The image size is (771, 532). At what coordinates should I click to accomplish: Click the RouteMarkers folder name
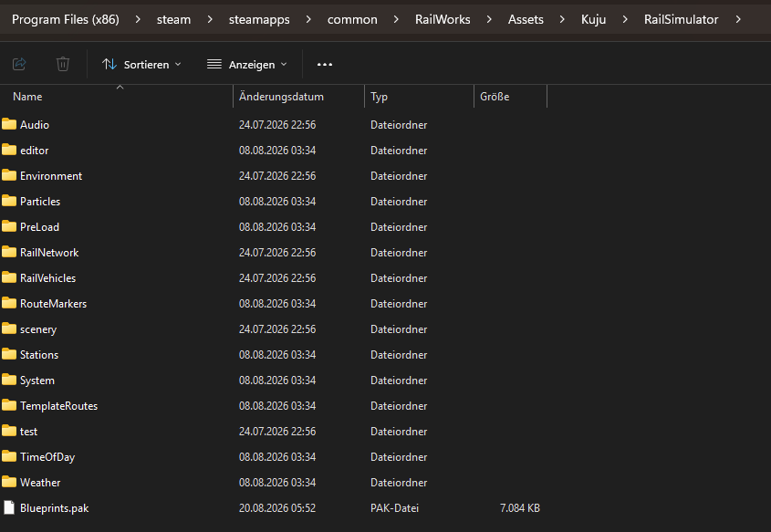click(x=54, y=303)
